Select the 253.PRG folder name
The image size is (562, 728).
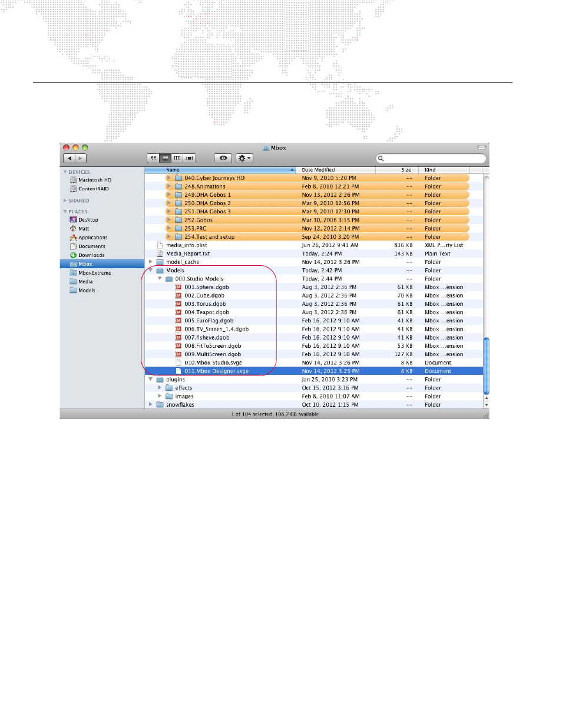click(196, 229)
